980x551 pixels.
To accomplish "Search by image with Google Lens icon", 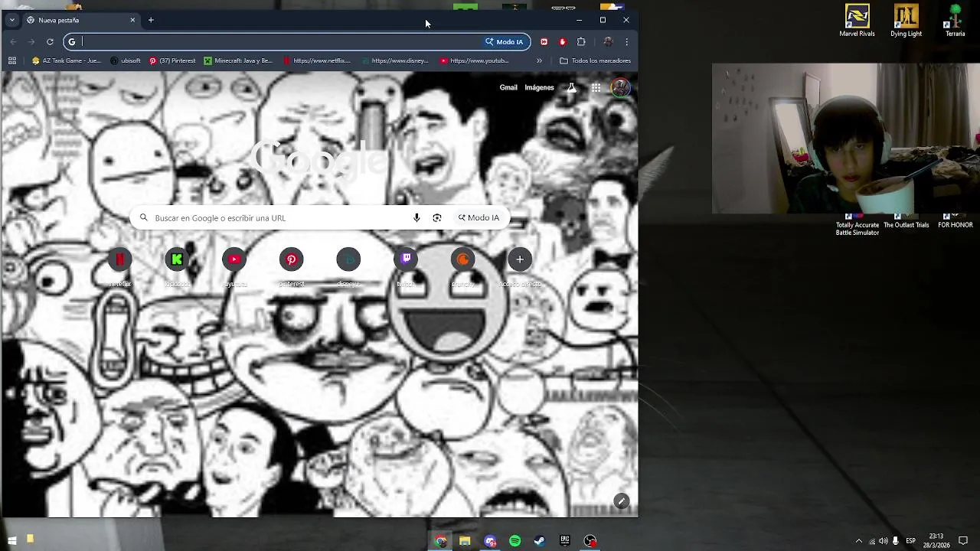I will [x=437, y=218].
